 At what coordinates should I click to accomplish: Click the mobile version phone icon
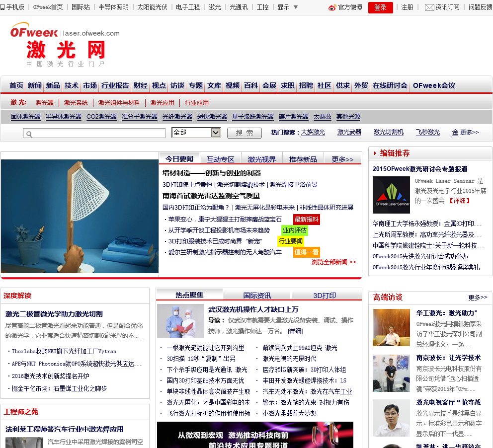click(x=2, y=7)
